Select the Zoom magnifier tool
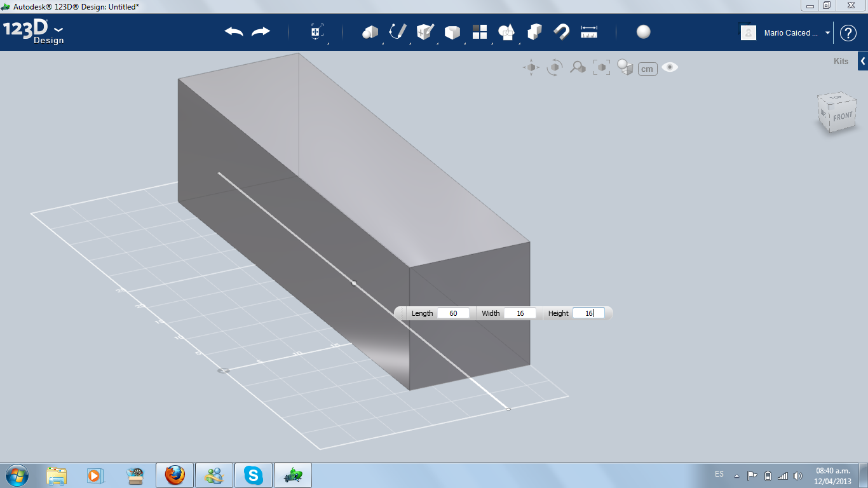The height and width of the screenshot is (488, 868). (578, 67)
